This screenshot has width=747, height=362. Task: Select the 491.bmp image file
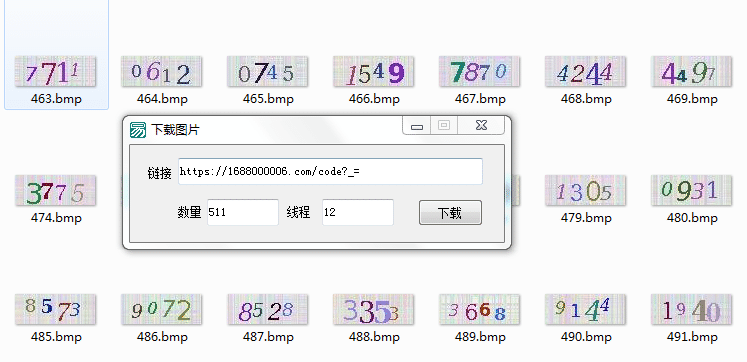pos(692,310)
